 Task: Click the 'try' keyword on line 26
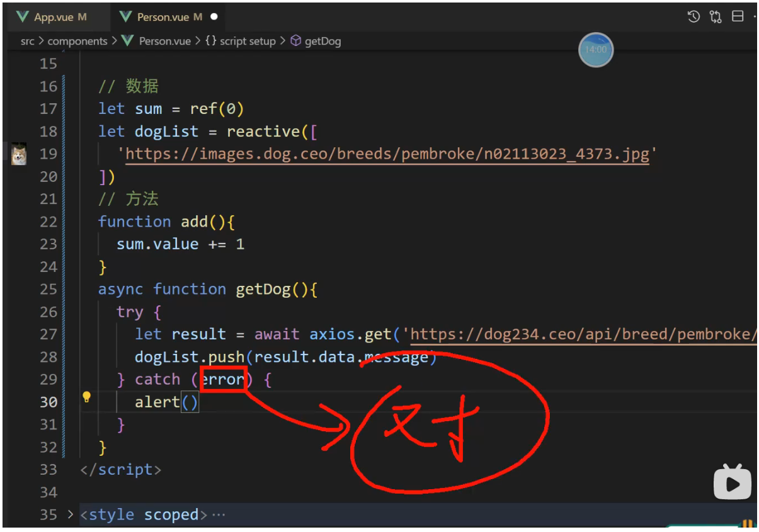(x=130, y=312)
